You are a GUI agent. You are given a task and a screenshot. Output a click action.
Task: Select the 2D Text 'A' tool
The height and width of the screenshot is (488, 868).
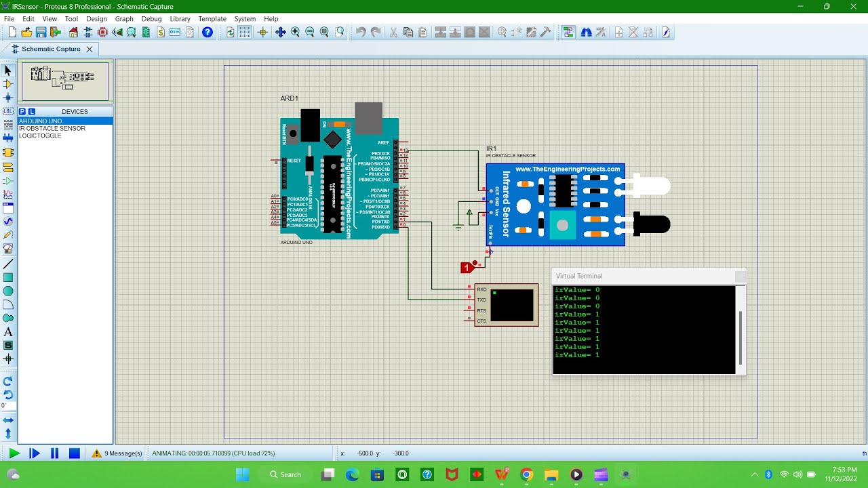click(8, 332)
